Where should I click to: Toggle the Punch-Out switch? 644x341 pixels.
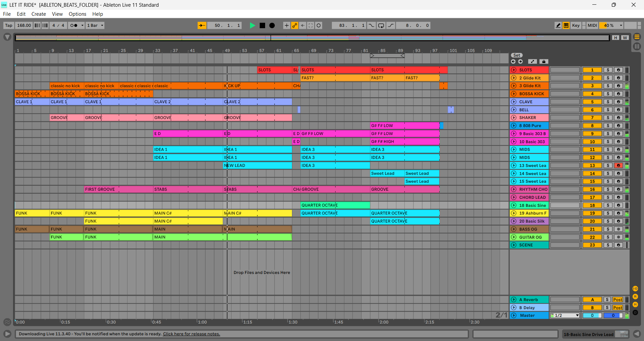[x=391, y=25]
